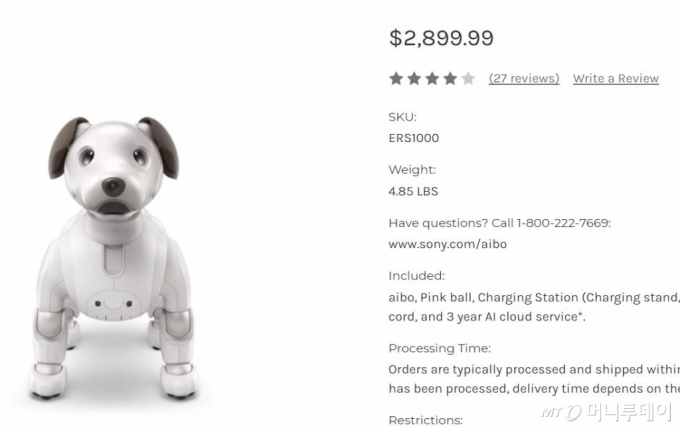Click the fourth rating star
The width and height of the screenshot is (680, 428).
point(450,78)
